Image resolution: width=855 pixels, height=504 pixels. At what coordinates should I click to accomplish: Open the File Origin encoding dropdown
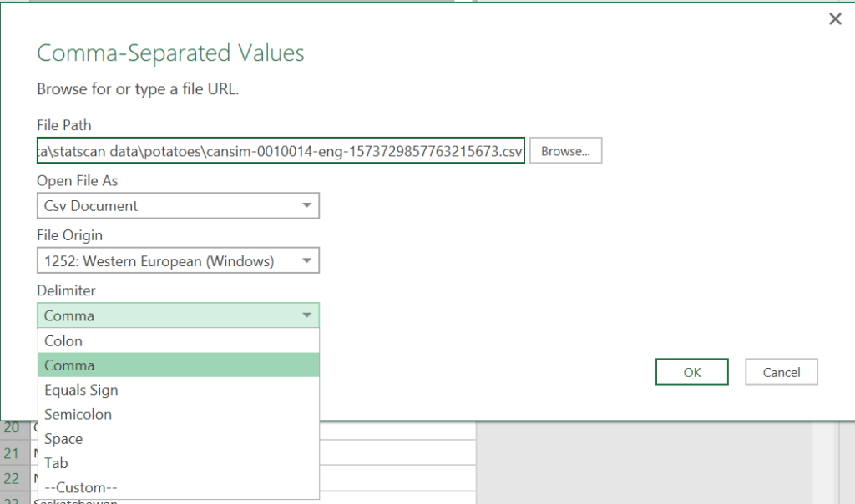178,261
